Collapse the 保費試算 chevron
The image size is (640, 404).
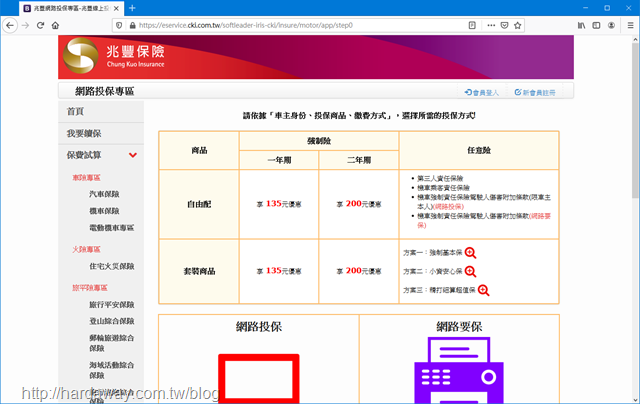pyautogui.click(x=133, y=155)
